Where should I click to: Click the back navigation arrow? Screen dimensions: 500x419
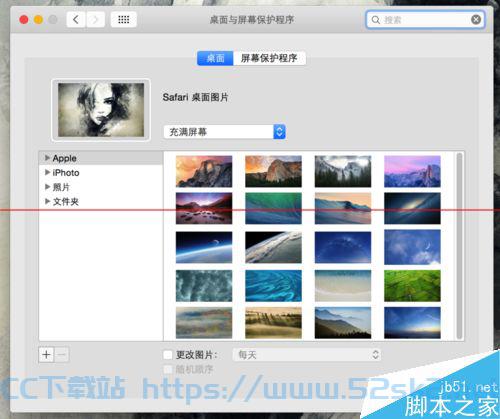pos(76,20)
